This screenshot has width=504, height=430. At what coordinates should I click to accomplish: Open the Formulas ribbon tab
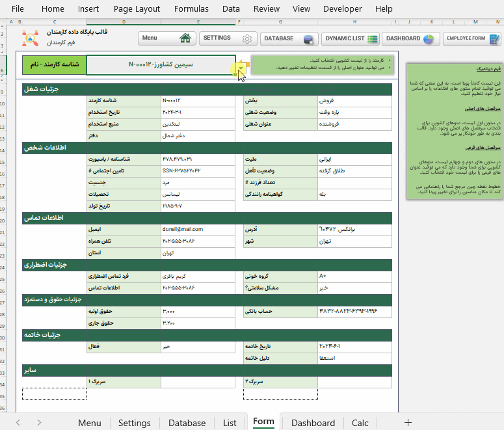(x=191, y=8)
